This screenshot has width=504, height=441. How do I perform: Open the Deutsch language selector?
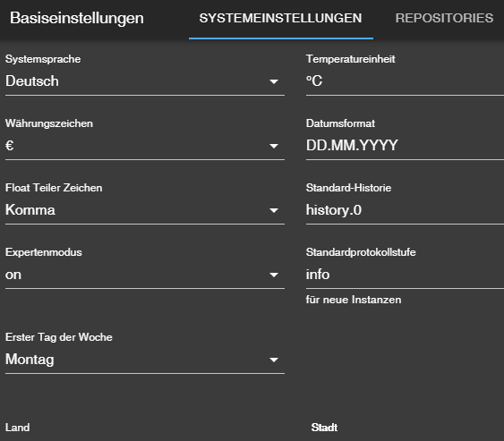coord(145,81)
